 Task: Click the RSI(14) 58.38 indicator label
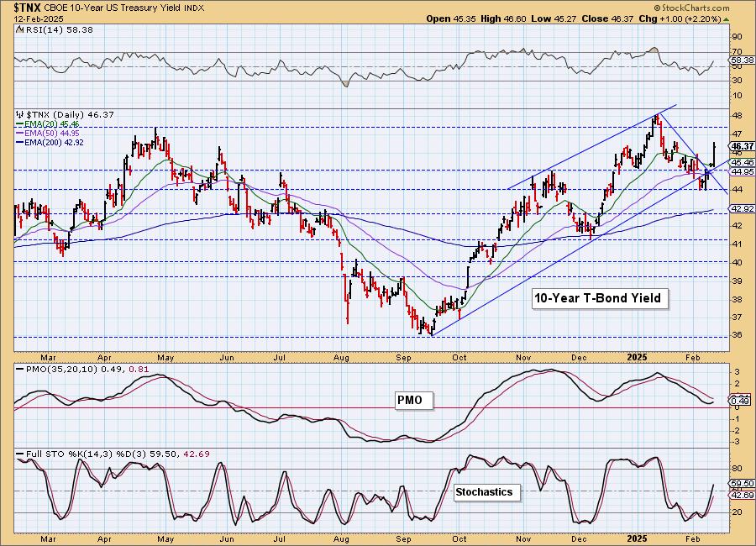coord(58,30)
